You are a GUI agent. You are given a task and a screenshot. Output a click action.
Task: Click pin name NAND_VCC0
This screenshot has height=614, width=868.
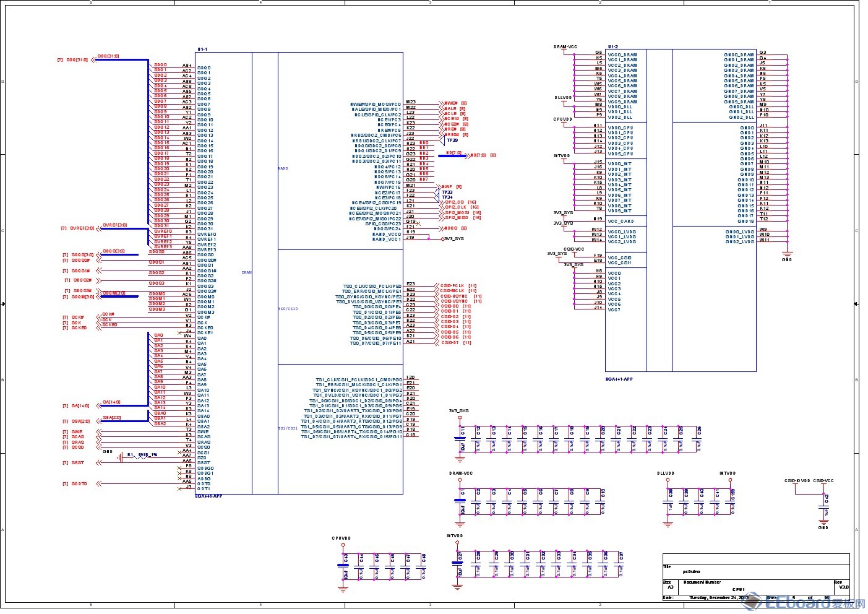(387, 235)
